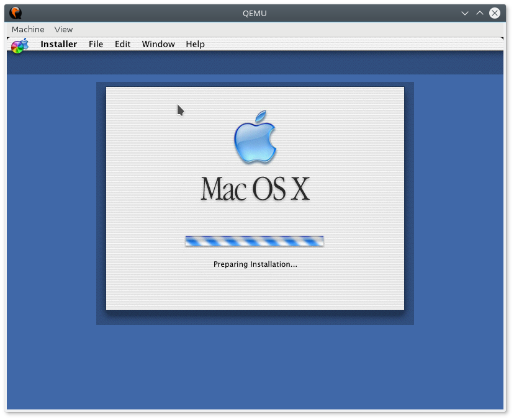Viewport: 514px width, 420px height.
Task: Open the File menu in the Installer
Action: click(x=96, y=44)
